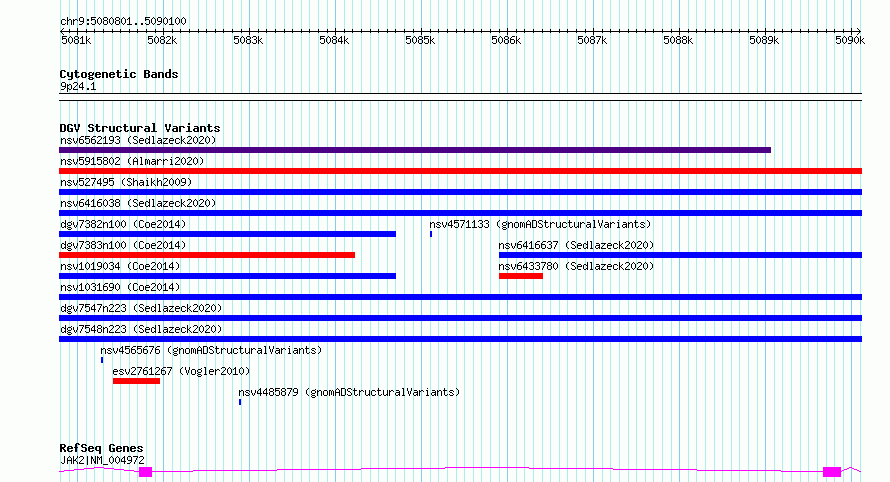
Task: Click the nsv6416637 (Sedlazeck2020) label
Action: coord(576,245)
